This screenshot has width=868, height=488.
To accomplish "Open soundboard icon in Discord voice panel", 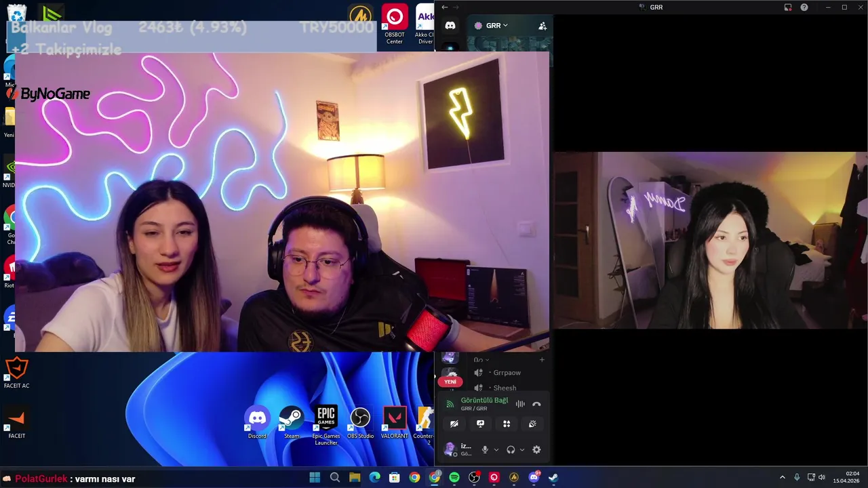I will pyautogui.click(x=532, y=424).
